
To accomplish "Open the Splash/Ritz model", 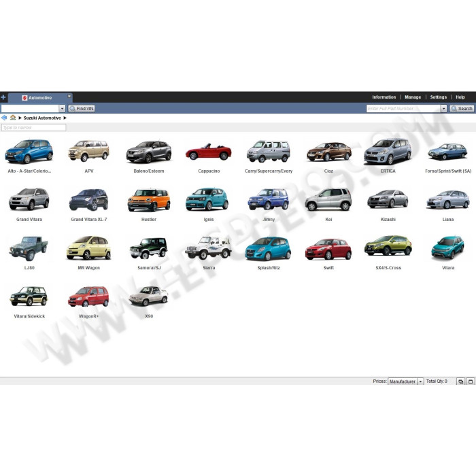I will click(x=269, y=252).
